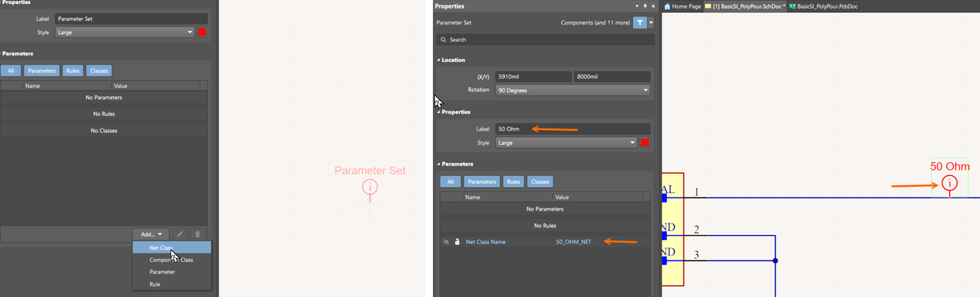Click the 50_OHM_NET value cell
This screenshot has height=297, width=980.
pos(573,242)
